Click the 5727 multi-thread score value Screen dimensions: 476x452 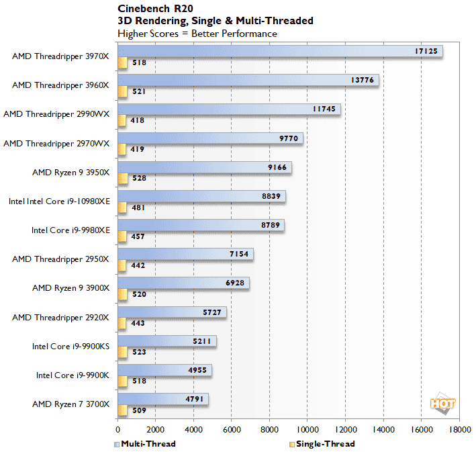click(x=212, y=312)
